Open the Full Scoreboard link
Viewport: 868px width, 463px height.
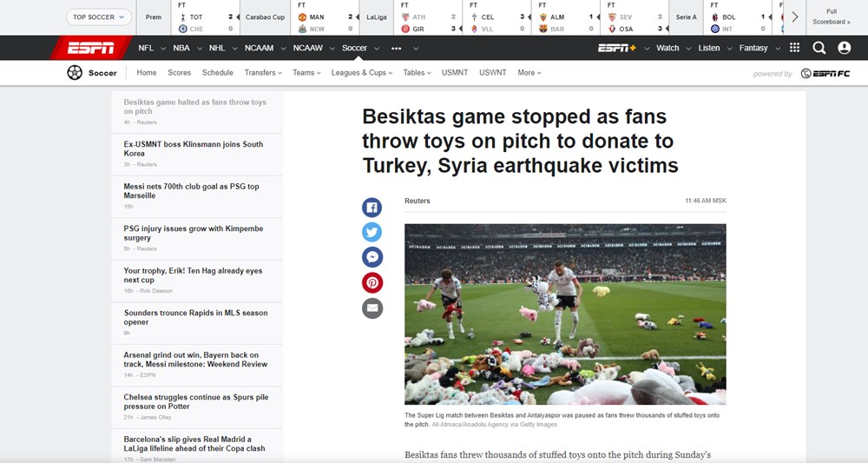pyautogui.click(x=837, y=17)
